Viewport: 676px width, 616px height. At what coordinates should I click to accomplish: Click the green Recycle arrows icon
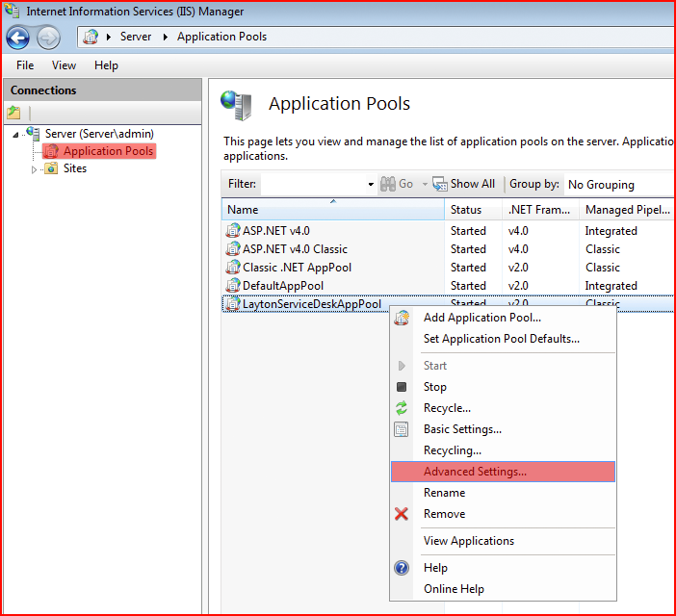[x=402, y=408]
